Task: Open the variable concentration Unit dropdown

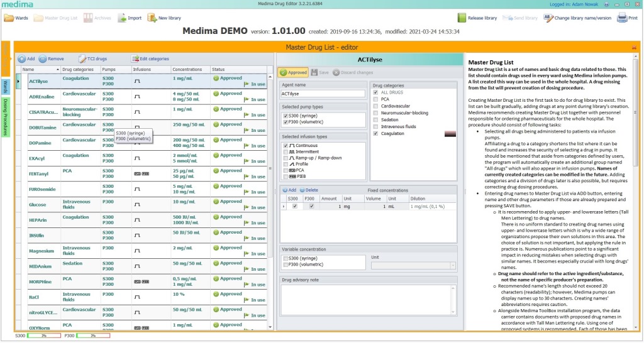Action: (453, 266)
